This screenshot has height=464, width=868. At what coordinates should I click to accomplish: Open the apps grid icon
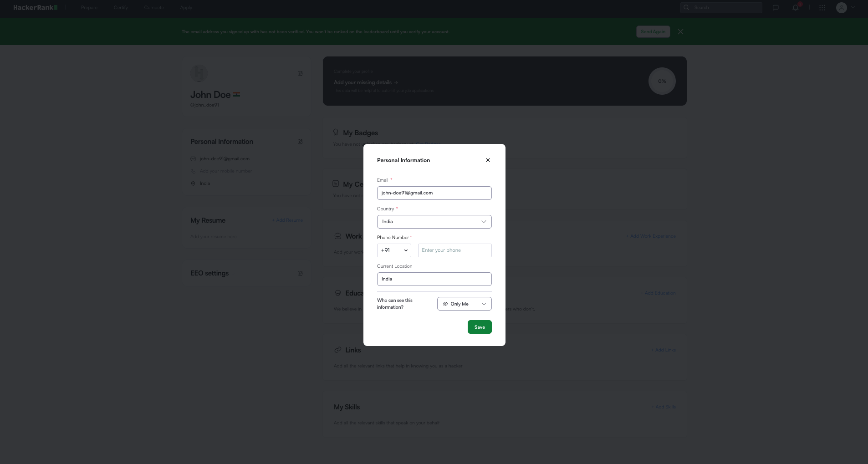tap(822, 8)
